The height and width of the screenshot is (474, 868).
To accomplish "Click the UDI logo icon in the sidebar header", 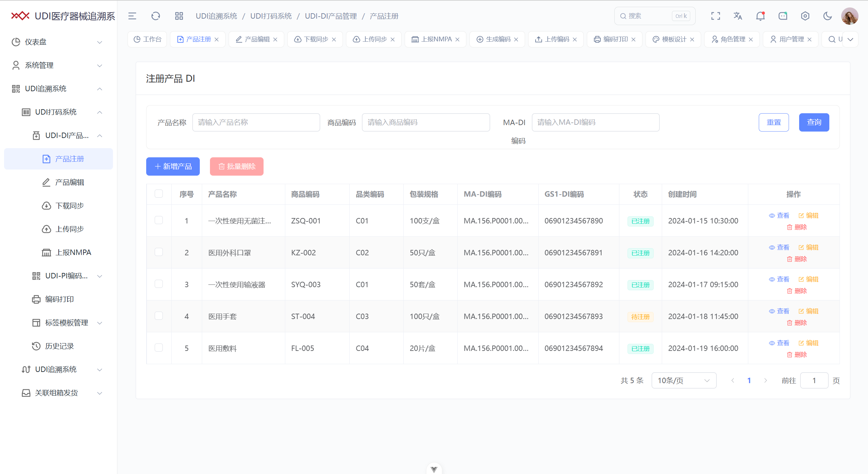I will tap(20, 16).
